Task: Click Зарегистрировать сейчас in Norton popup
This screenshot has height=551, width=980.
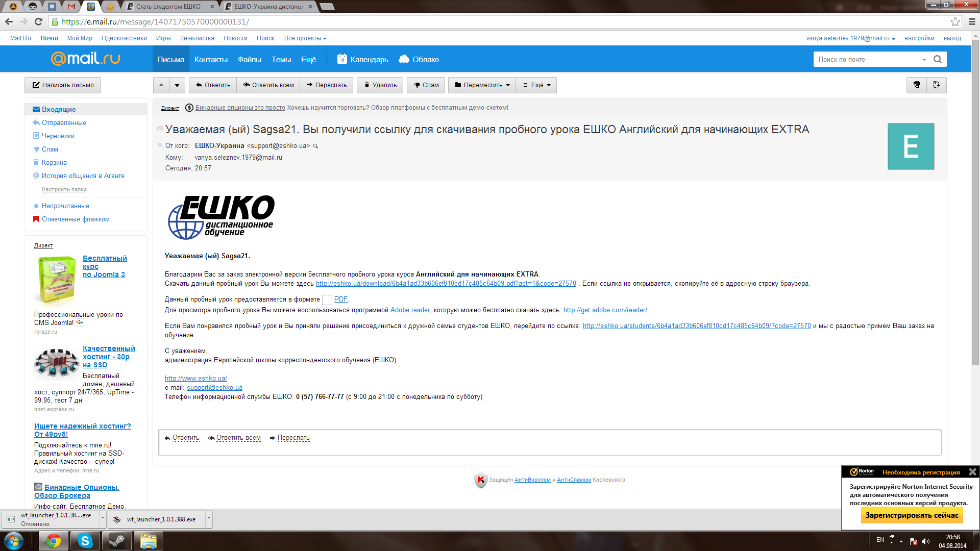Action: click(912, 515)
